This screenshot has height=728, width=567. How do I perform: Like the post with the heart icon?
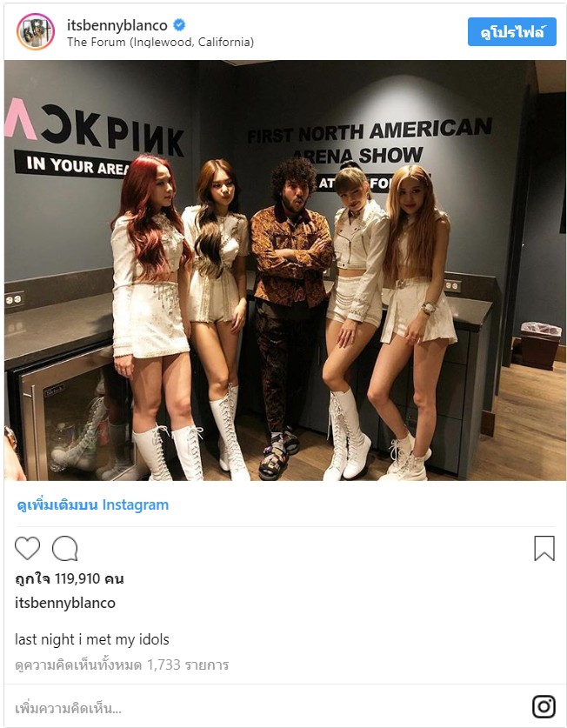pyautogui.click(x=28, y=548)
